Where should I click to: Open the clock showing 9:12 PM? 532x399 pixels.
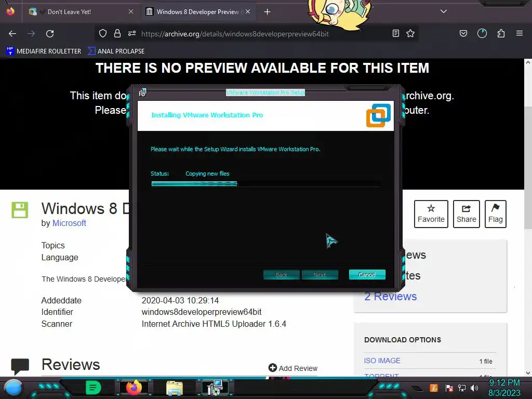click(x=504, y=383)
